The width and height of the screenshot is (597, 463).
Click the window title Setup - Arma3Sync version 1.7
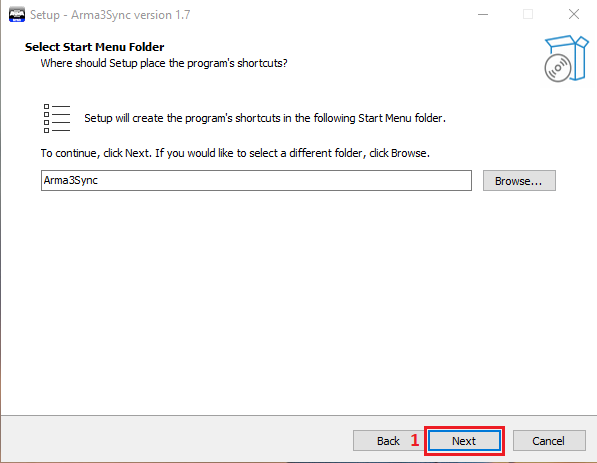[x=110, y=15]
